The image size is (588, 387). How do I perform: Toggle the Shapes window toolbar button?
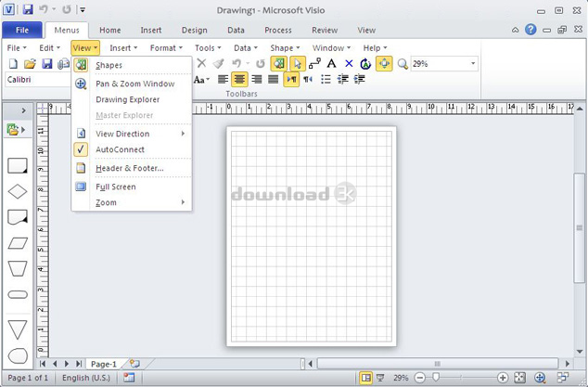[278, 64]
